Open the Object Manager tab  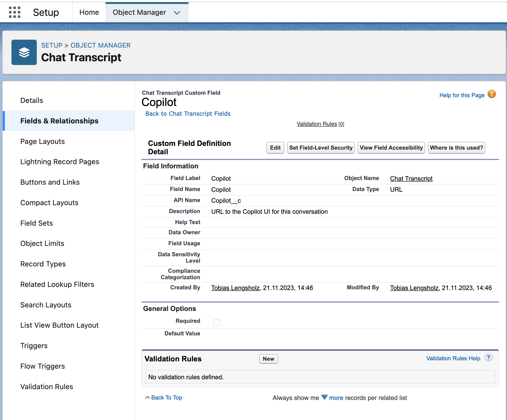pos(139,12)
